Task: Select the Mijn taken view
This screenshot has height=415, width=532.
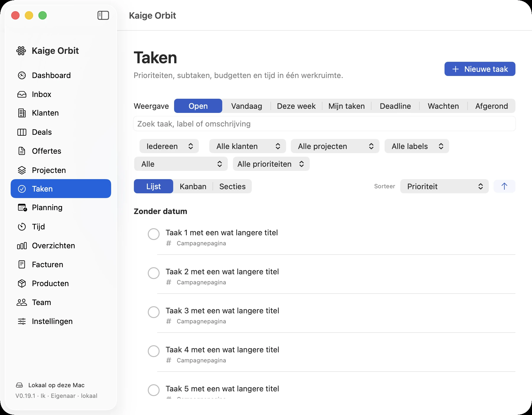Action: [346, 106]
